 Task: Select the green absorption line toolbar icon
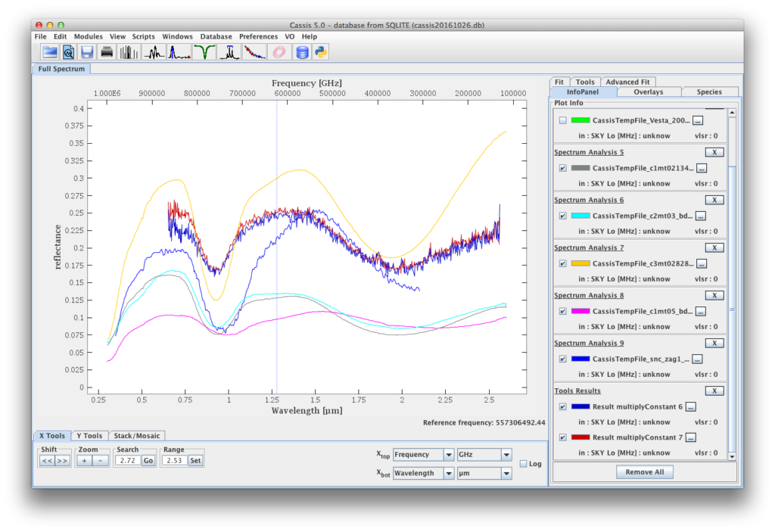(204, 51)
